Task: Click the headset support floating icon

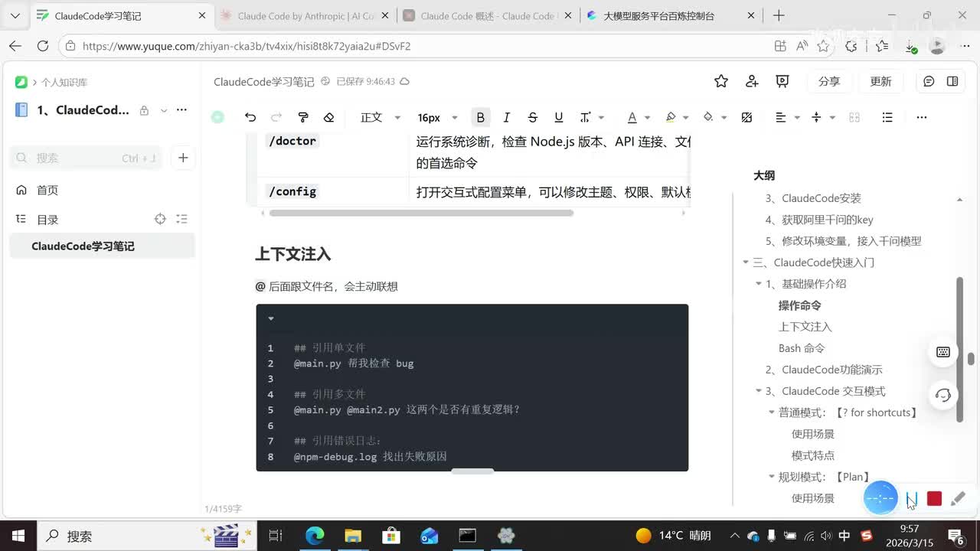Action: tap(943, 395)
